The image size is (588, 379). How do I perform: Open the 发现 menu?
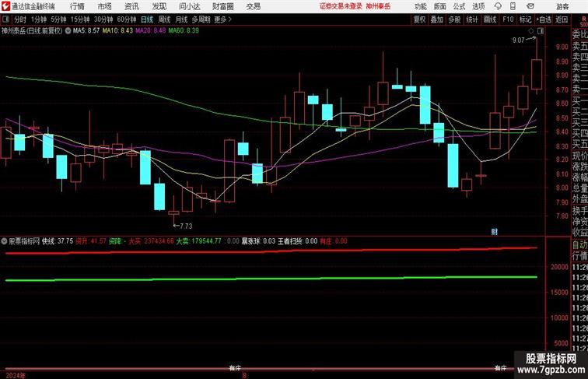tap(159, 6)
